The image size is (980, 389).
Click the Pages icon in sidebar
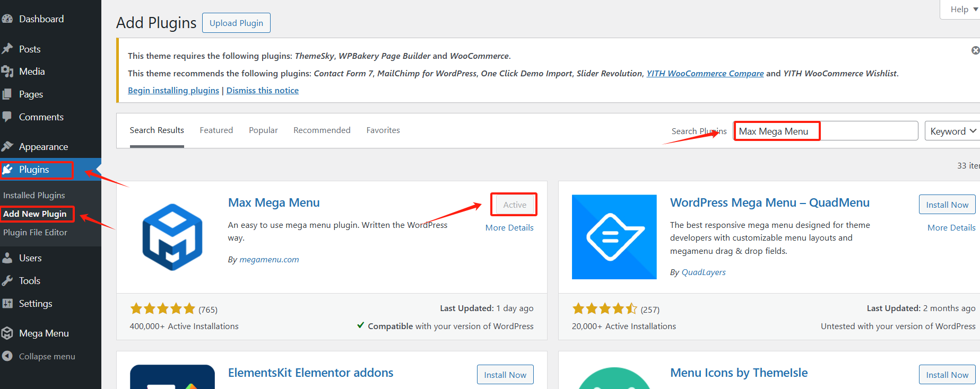click(x=7, y=94)
